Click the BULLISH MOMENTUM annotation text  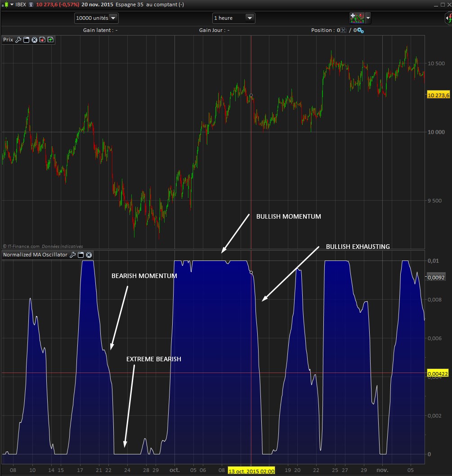[x=289, y=216]
